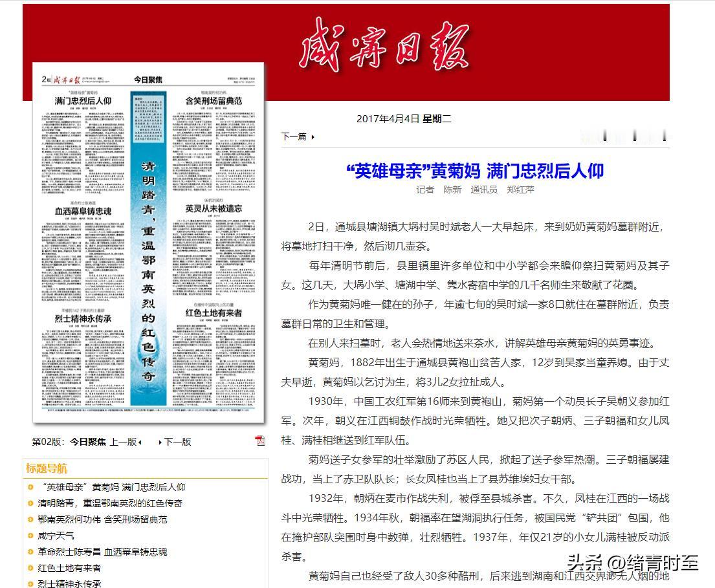This screenshot has height=588, width=715.
Task: Click left arrow icon after 上一版
Action: coord(140,442)
